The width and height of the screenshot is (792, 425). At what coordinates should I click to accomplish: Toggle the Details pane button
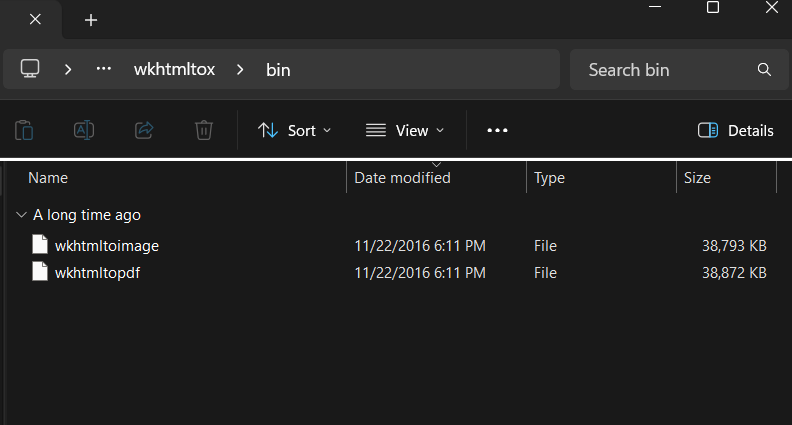(x=735, y=130)
